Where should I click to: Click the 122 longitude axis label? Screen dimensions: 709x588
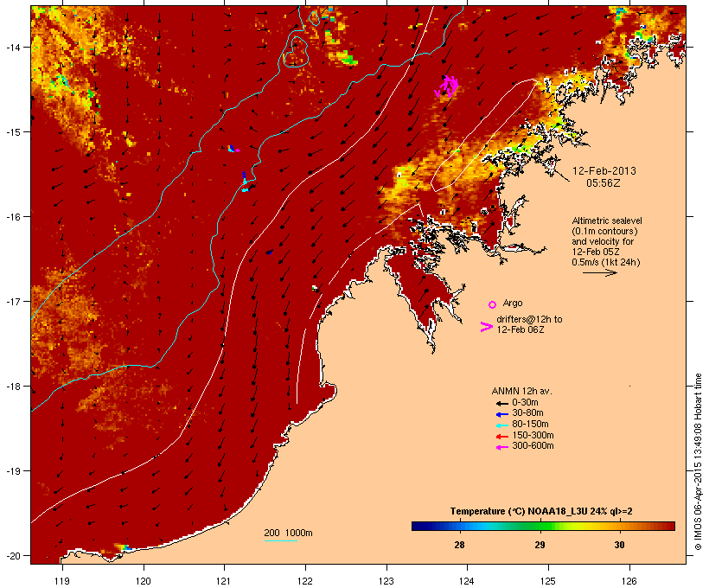(305, 581)
